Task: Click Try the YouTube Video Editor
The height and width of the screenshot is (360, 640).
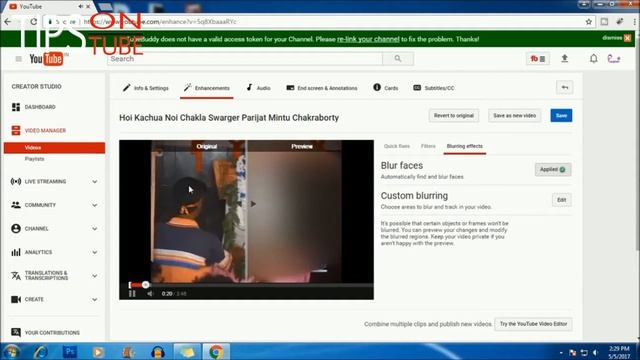Action: click(533, 324)
